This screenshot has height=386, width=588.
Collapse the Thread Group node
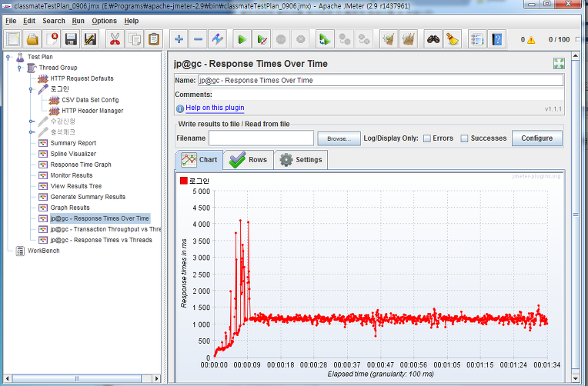[19, 68]
